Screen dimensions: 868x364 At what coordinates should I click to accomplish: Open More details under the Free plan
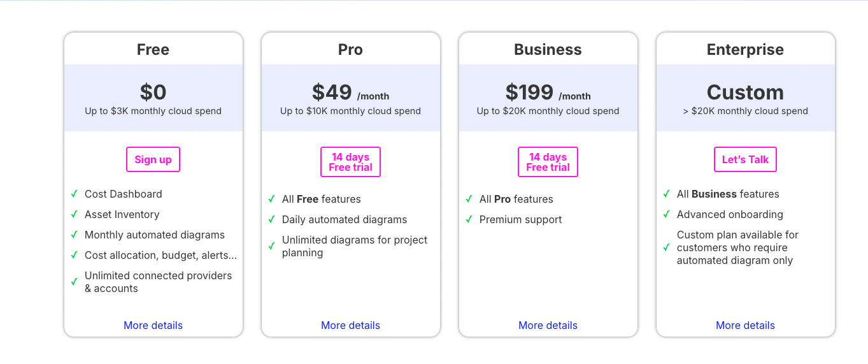click(x=153, y=325)
